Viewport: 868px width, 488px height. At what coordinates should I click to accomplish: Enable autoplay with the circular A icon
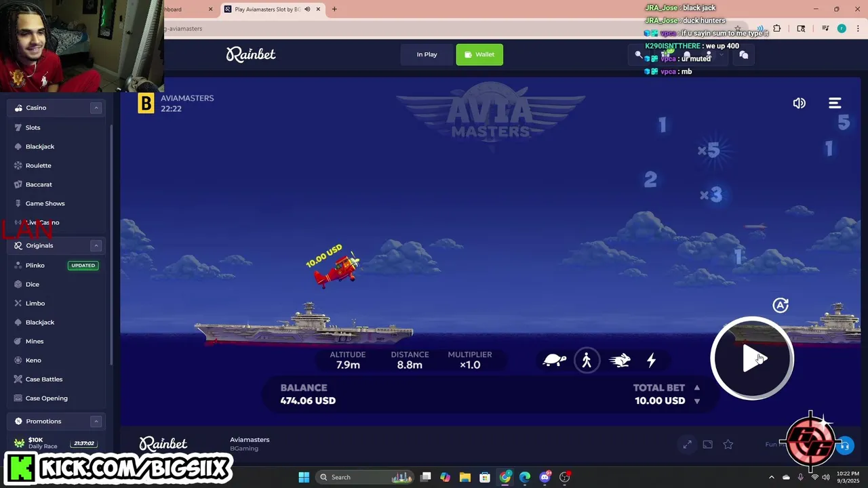click(x=781, y=305)
